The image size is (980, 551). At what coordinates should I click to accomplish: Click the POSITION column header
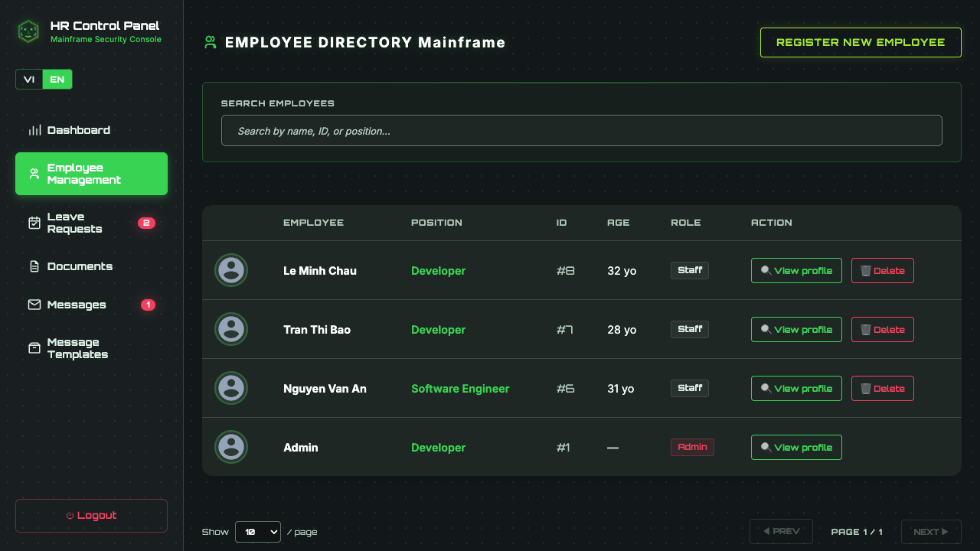(436, 223)
